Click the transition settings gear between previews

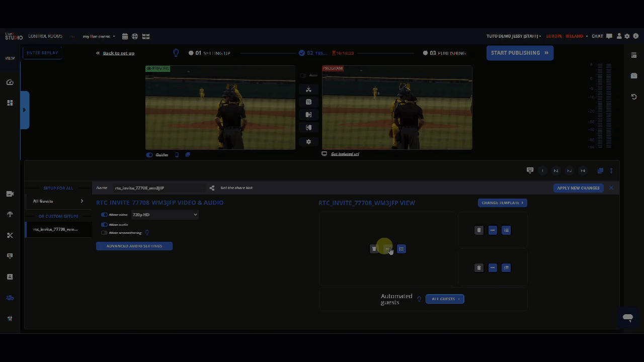tap(308, 142)
